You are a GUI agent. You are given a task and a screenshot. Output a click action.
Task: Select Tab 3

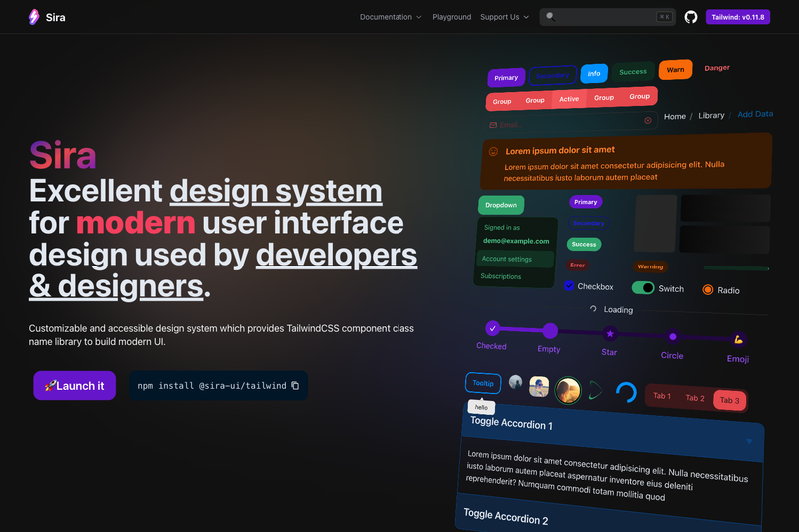[730, 400]
